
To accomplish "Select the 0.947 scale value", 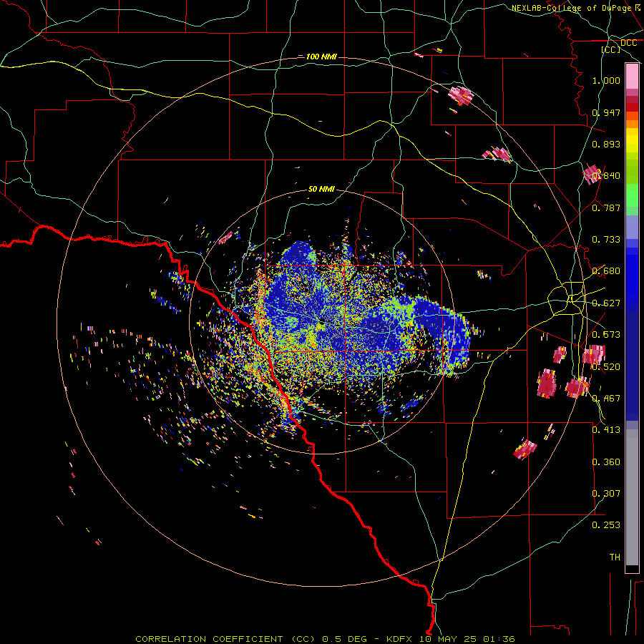I will coord(606,112).
